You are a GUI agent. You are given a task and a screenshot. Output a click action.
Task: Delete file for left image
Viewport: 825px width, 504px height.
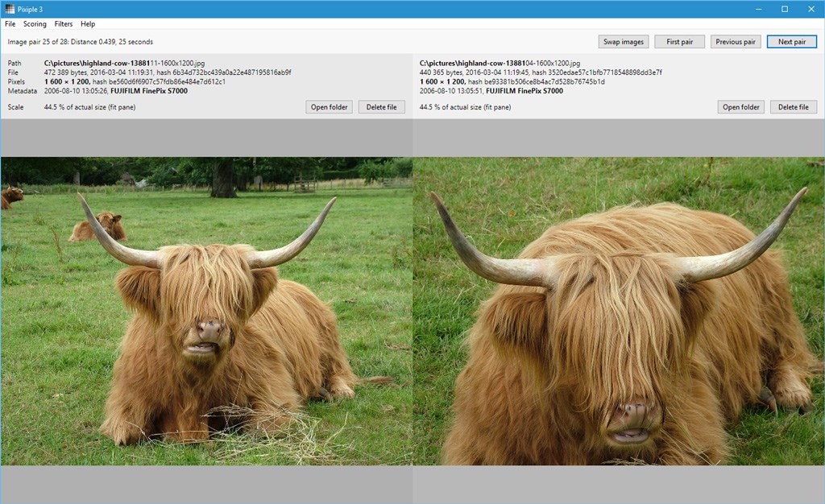[381, 107]
